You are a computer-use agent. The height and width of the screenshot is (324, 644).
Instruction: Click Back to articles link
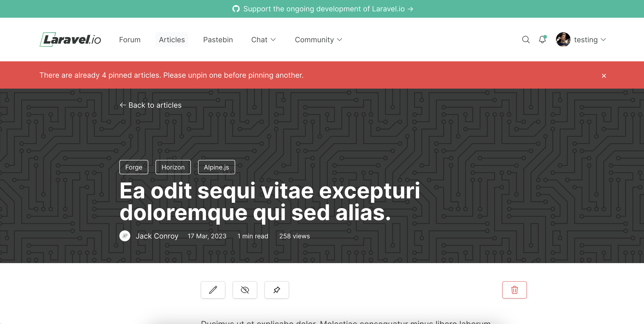[x=151, y=105]
